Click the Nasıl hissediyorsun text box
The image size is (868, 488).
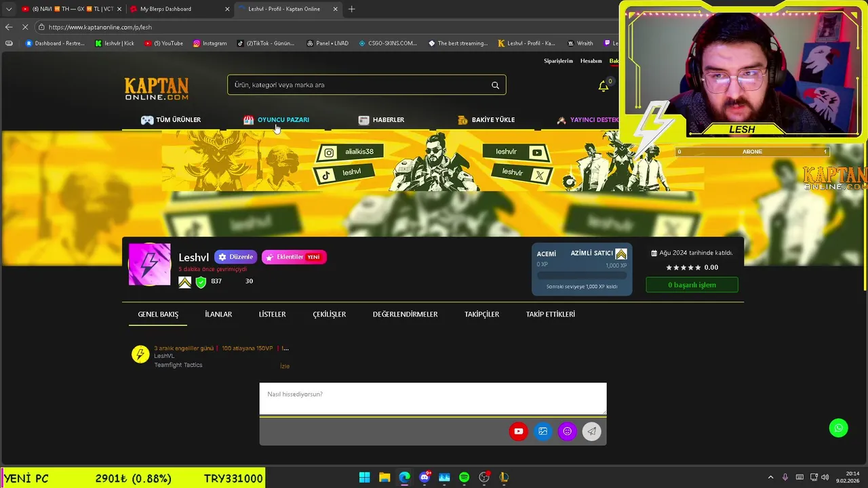click(x=433, y=399)
